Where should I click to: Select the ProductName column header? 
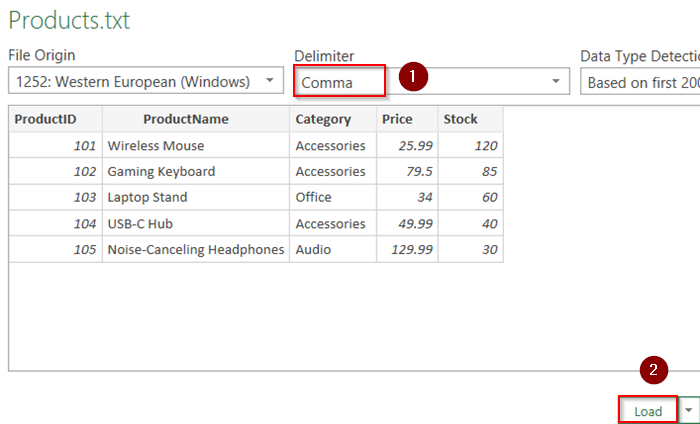click(196, 119)
